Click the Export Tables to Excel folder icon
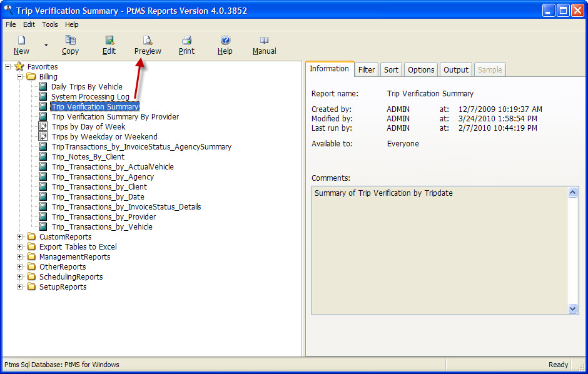Screen dimensions: 588x374 pyautogui.click(x=31, y=246)
